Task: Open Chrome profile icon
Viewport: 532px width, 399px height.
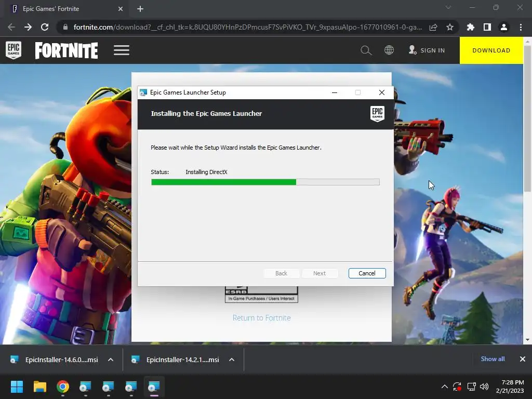Action: click(x=504, y=27)
